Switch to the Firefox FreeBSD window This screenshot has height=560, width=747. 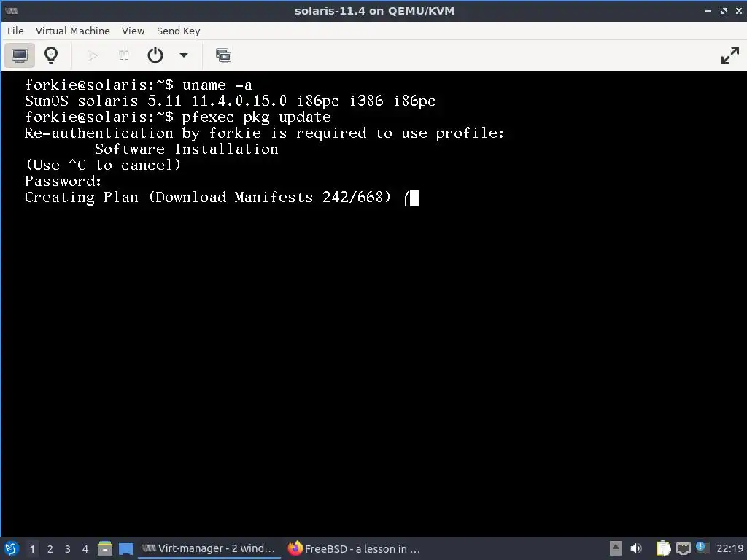(355, 548)
